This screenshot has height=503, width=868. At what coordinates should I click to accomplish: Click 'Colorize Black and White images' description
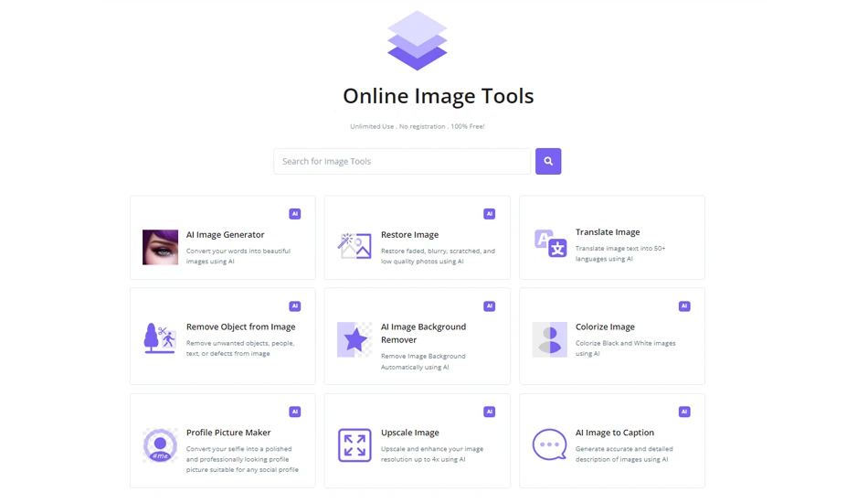pyautogui.click(x=625, y=348)
